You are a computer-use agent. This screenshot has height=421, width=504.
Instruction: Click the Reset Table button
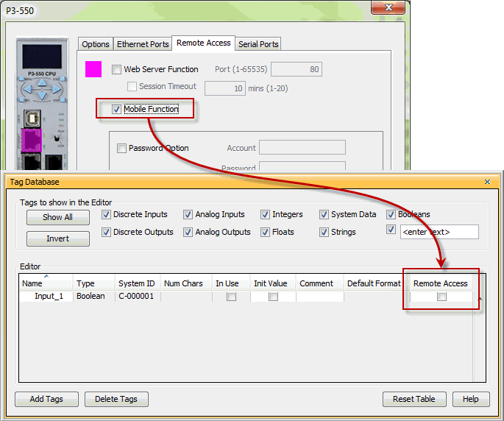coord(414,399)
